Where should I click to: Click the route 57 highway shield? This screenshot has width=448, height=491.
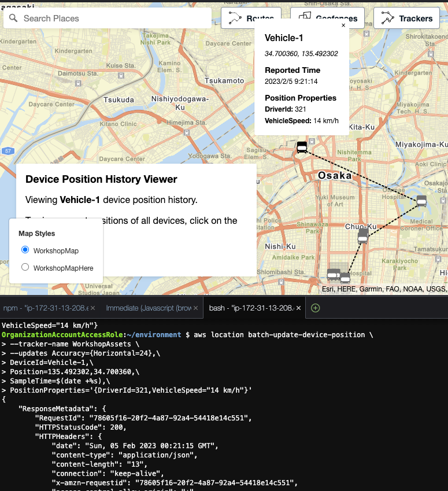(x=8, y=151)
